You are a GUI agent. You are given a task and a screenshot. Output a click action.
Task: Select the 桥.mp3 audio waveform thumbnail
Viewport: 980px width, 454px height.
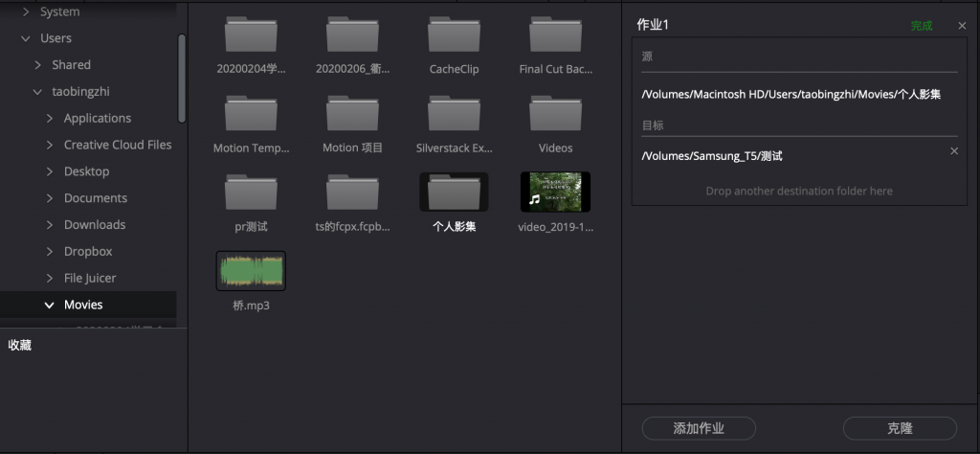click(x=251, y=271)
